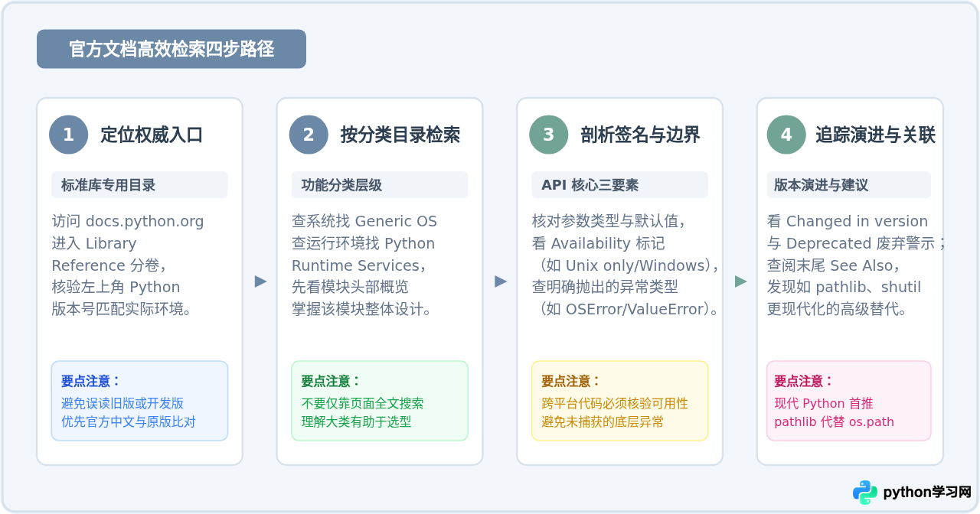Click the API 核心三要素 tag
Screen dimensions: 980x514
620,185
